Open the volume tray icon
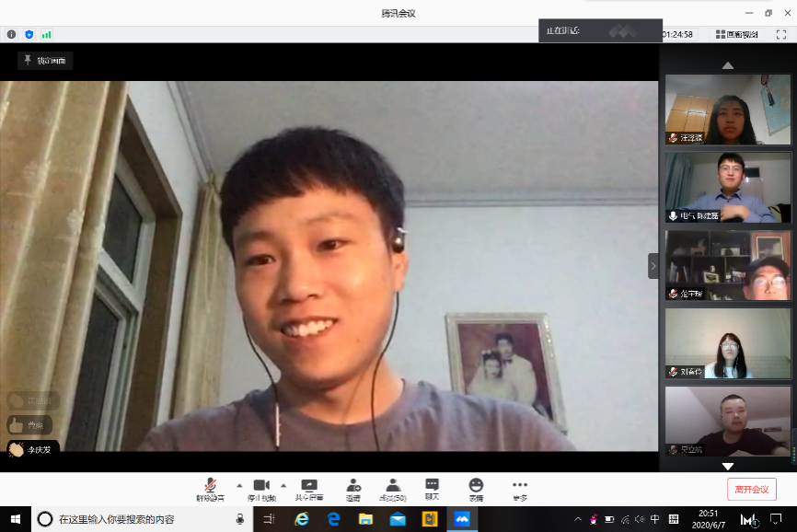Viewport: 797px width, 532px height. click(x=640, y=519)
